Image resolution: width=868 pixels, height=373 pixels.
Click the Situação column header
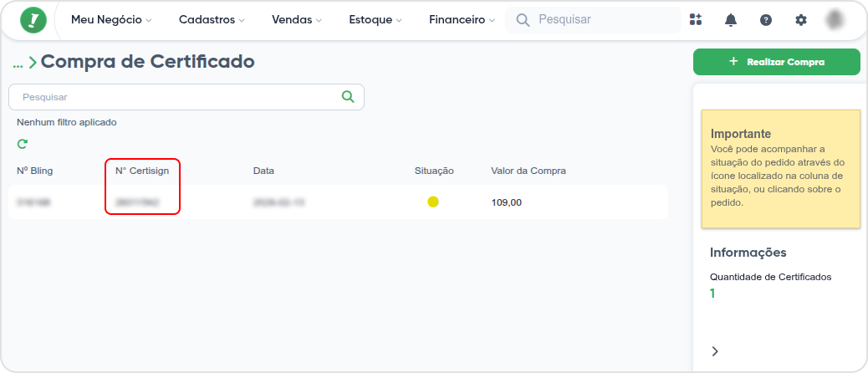(434, 171)
